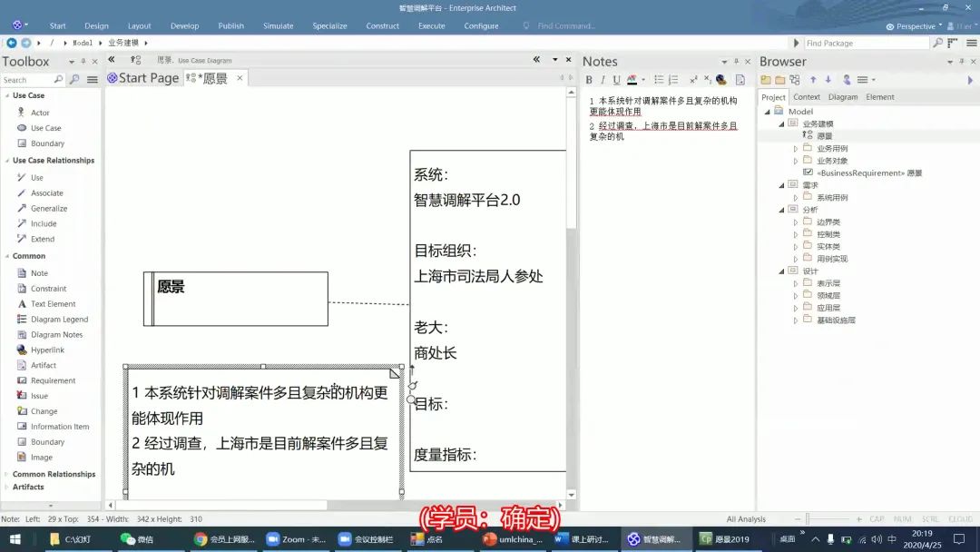Expand the 业务用例 folder in Browser
Image resolution: width=980 pixels, height=552 pixels.
tap(796, 149)
